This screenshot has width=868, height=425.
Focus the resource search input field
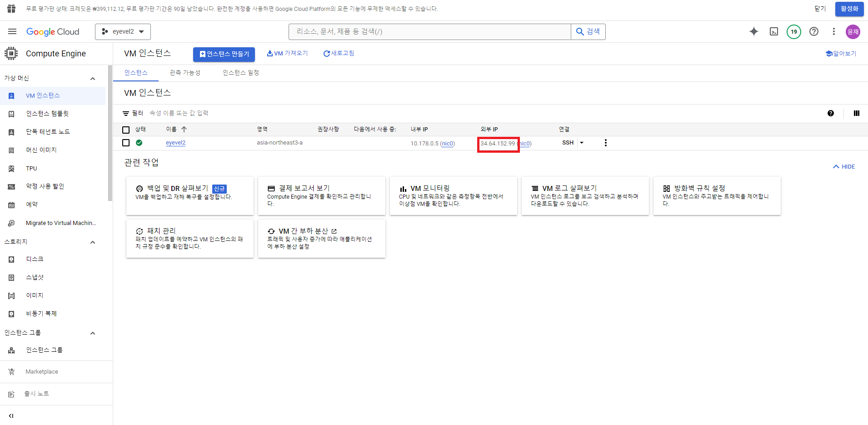(430, 31)
